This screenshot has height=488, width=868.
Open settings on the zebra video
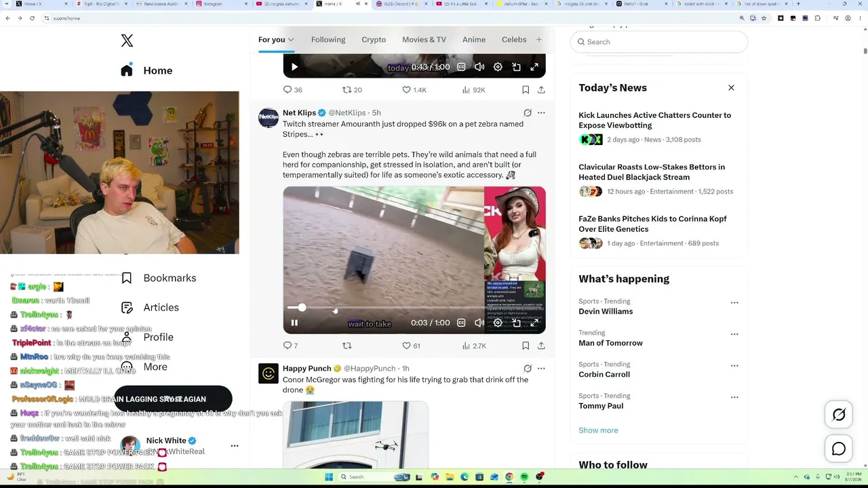(498, 323)
